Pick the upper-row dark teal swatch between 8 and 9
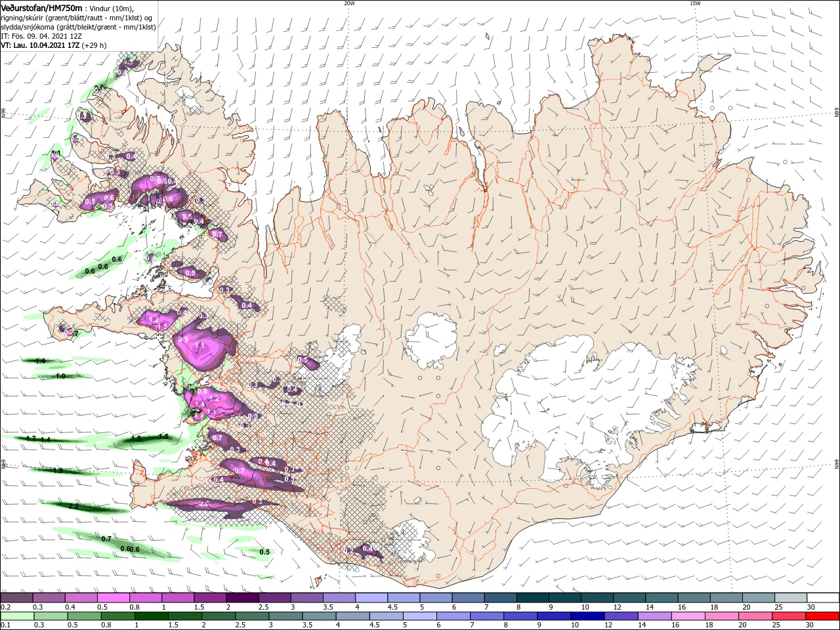840x630 pixels. tap(532, 598)
